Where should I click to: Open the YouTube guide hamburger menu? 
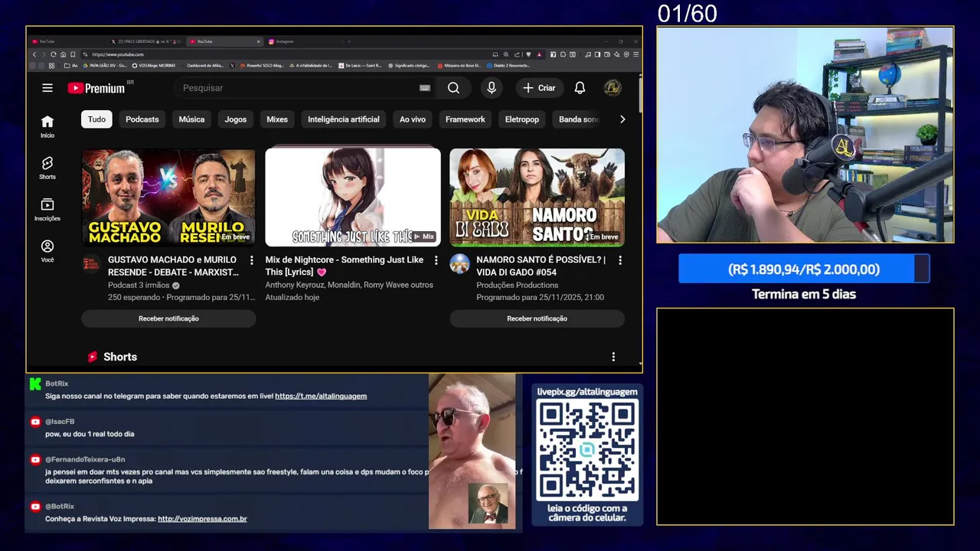[47, 88]
